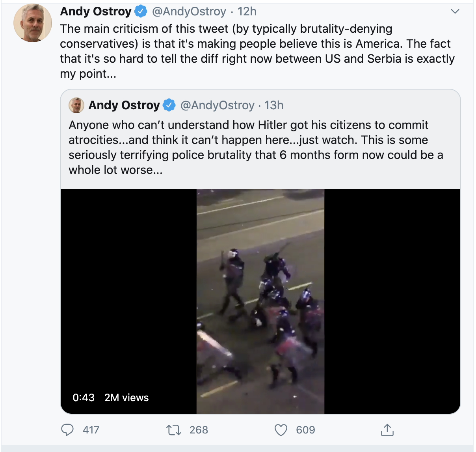
Task: Play the embedded police video thumbnail
Action: coord(260,301)
